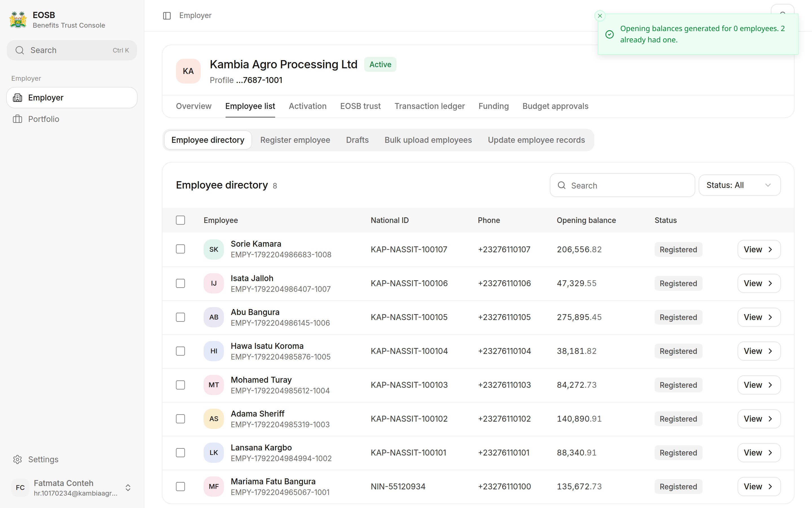Screen dimensions: 812x508
Task: Click the MF avatar for Mariama Fatu Bangura
Action: tap(214, 487)
